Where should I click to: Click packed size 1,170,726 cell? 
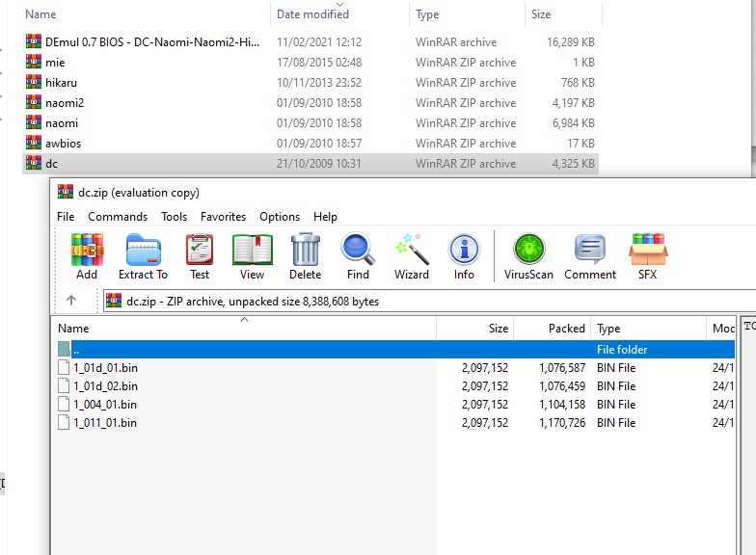point(562,423)
